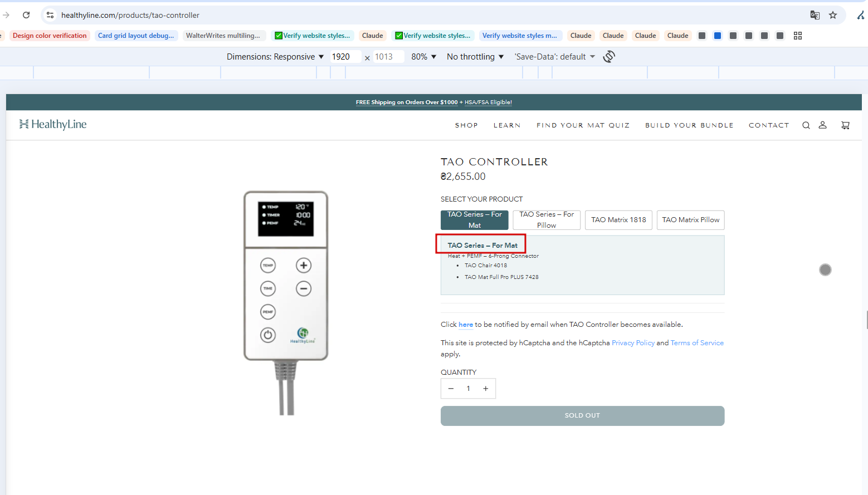Open the No throttling dropdown
Screen dimensions: 868x495
point(475,57)
